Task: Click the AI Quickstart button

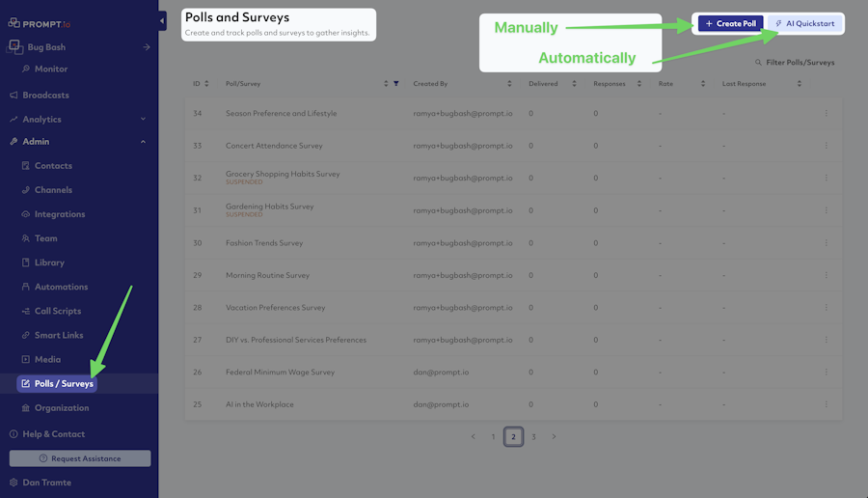Action: 804,23
